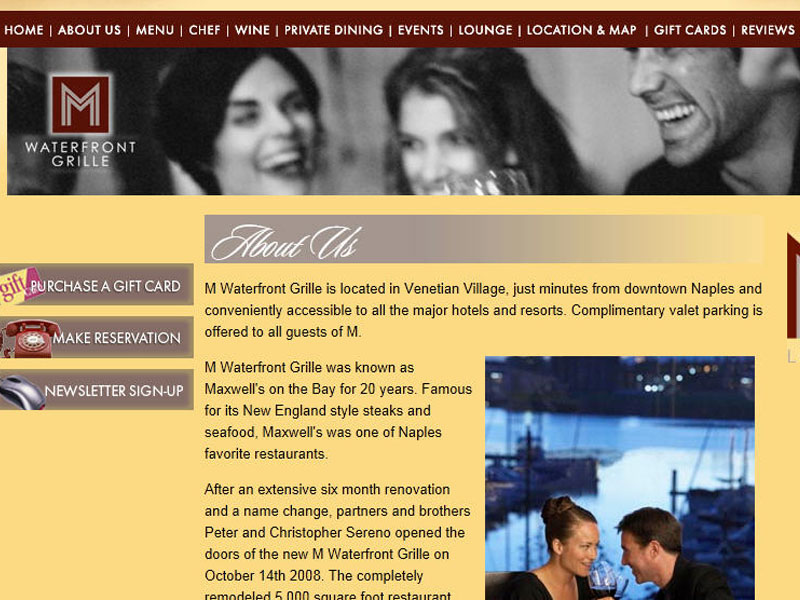Click the header banner photo of laughing guests
This screenshot has height=600, width=800.
(403, 121)
